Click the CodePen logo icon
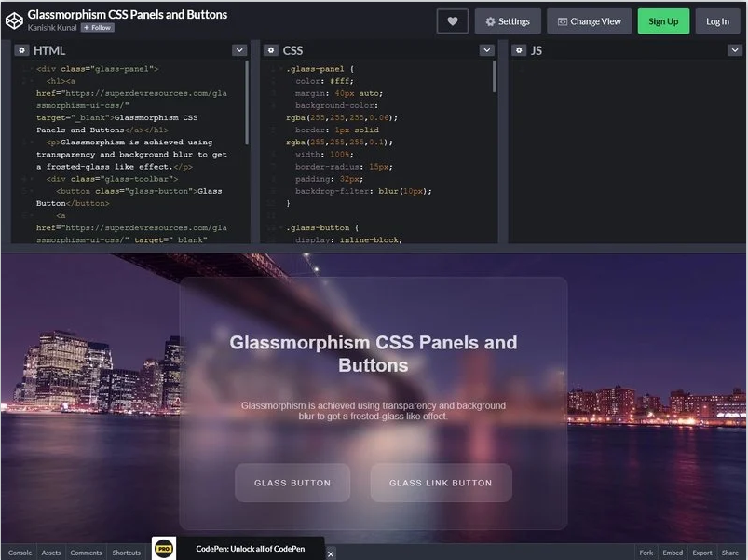This screenshot has height=560, width=748. [x=14, y=20]
